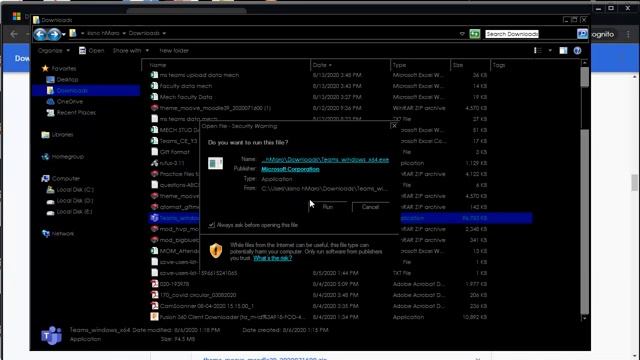Image resolution: width=640 pixels, height=360 pixels.
Task: Click the Downloads address bar dropdown arrow
Action: [164, 33]
